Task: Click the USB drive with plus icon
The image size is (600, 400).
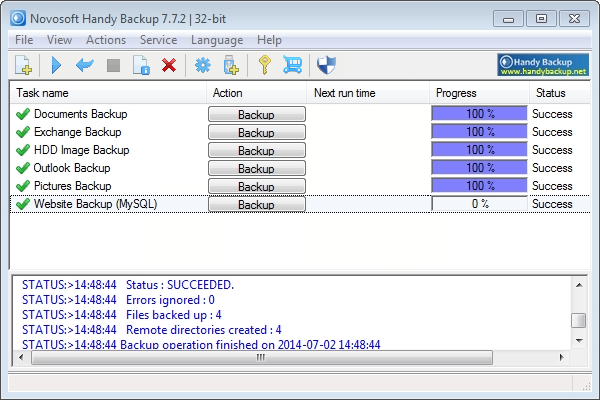Action: point(231,65)
